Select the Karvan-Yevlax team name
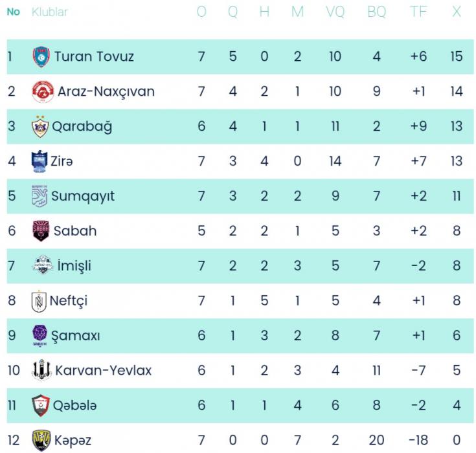The height and width of the screenshot is (453, 476). coord(103,371)
